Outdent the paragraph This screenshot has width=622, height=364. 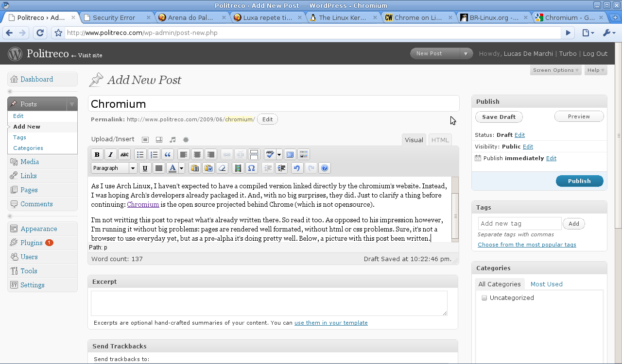pos(267,168)
